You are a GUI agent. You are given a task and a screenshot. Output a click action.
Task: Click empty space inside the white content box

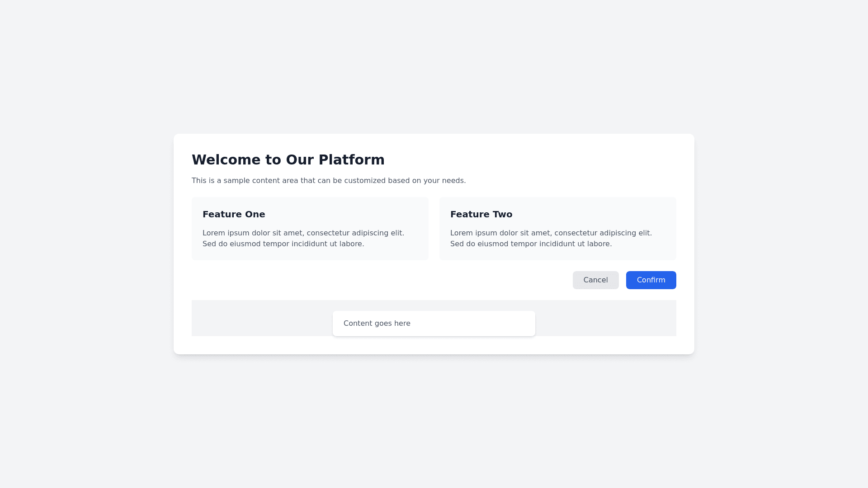(479, 324)
